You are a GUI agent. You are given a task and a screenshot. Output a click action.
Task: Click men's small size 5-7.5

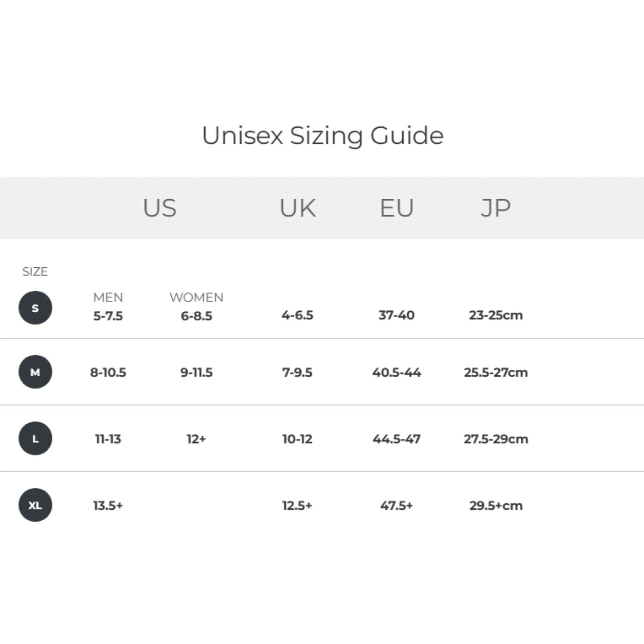(108, 316)
